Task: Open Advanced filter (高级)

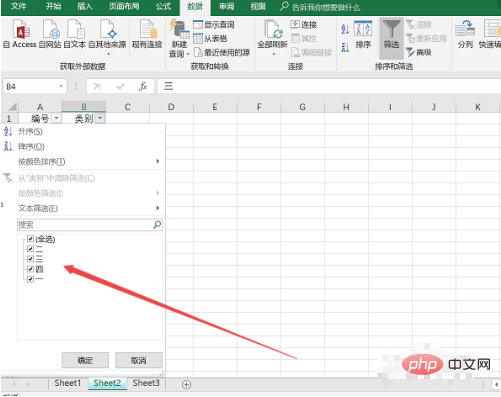Action: (x=419, y=52)
